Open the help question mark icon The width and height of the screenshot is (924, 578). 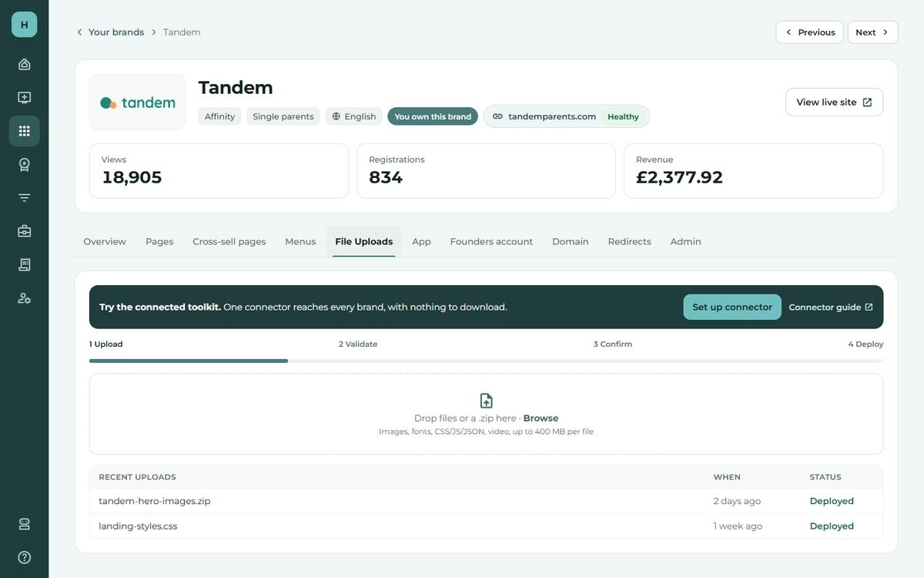[24, 557]
